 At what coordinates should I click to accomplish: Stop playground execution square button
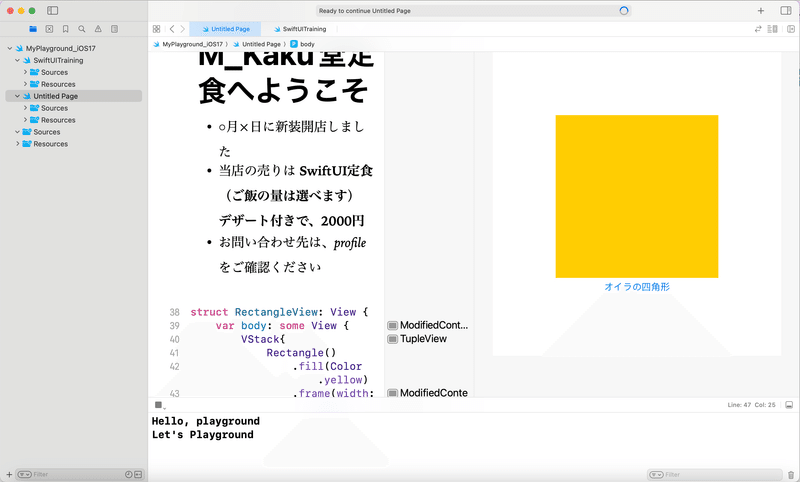pos(158,405)
